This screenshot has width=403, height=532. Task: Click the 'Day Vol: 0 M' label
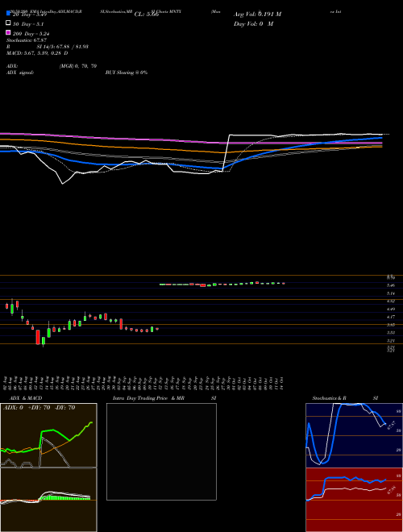click(253, 23)
